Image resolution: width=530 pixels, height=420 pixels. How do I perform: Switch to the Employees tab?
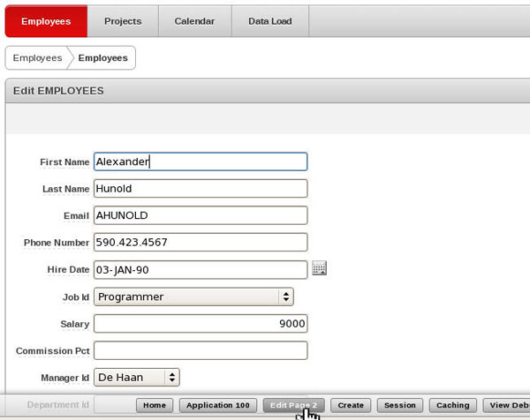[46, 21]
